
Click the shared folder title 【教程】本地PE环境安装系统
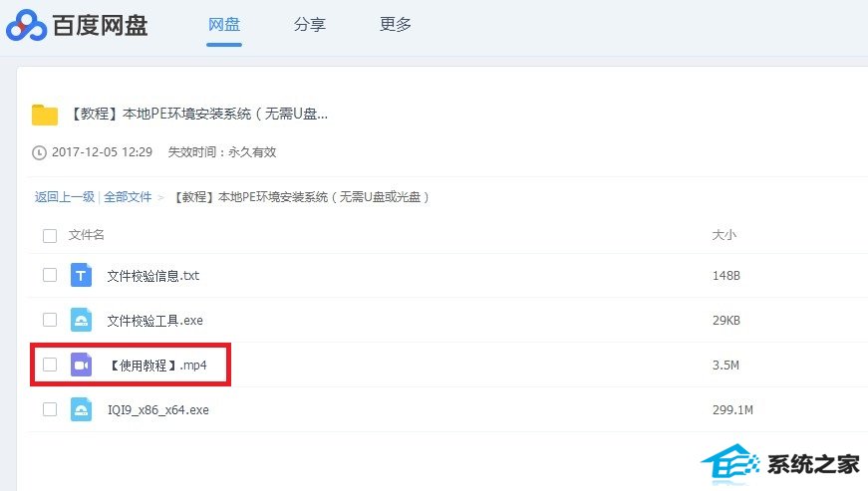198,114
